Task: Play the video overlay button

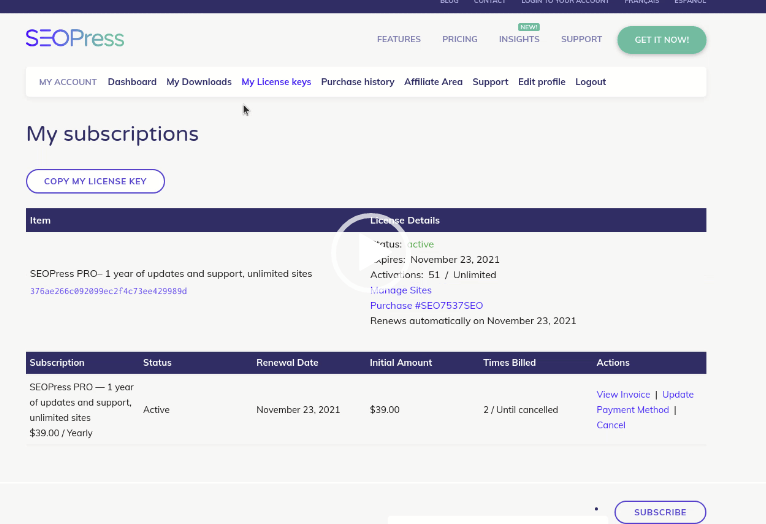Action: coord(370,252)
